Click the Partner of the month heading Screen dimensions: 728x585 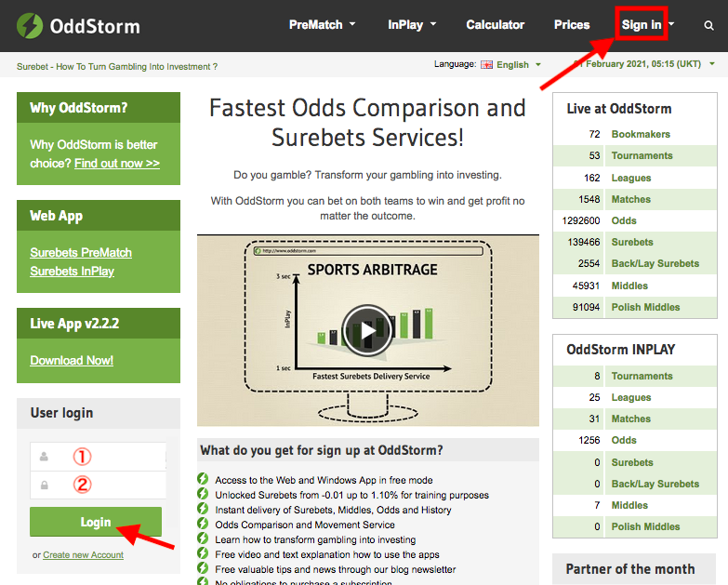tap(630, 569)
